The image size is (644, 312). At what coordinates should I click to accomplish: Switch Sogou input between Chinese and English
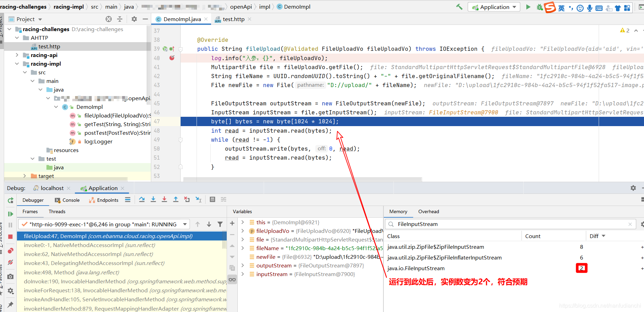point(561,7)
